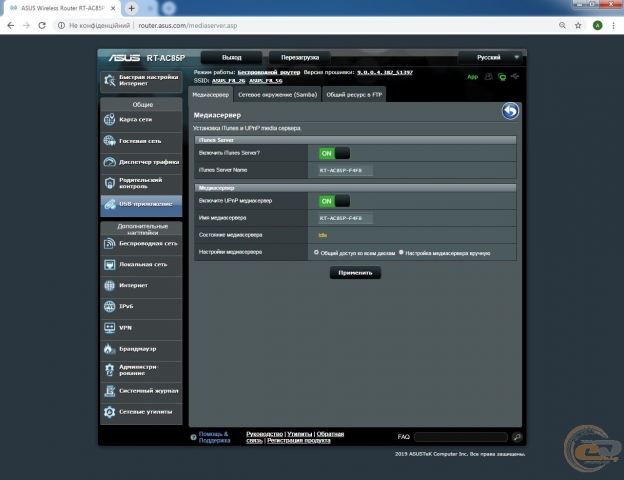Click the Выход logout button

[x=231, y=58]
